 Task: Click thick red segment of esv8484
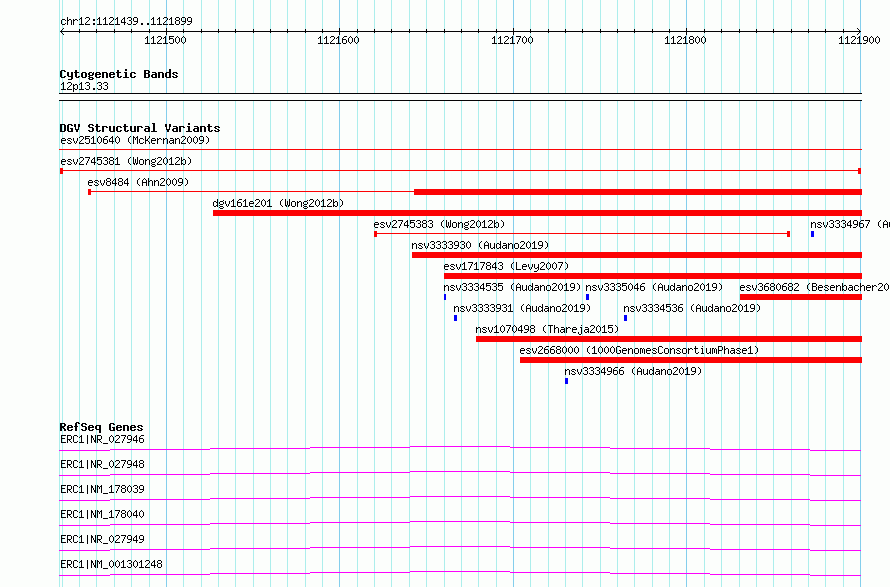pyautogui.click(x=638, y=192)
